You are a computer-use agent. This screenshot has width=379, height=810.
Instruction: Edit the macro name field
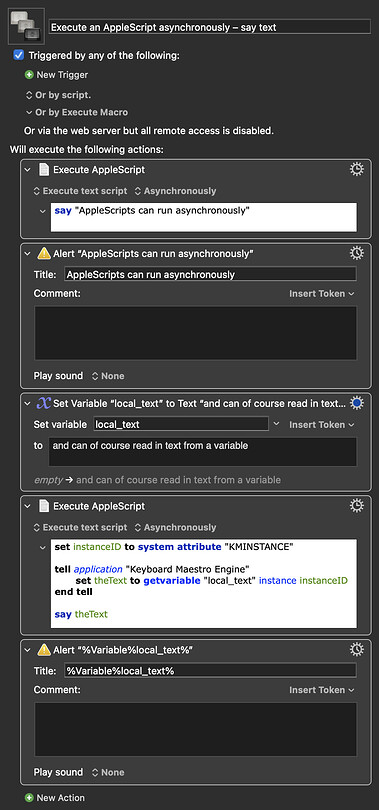(209, 27)
